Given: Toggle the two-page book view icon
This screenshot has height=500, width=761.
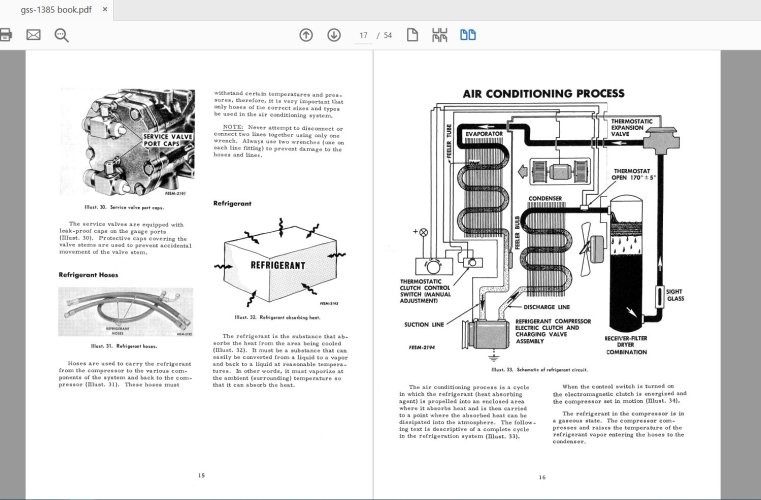Looking at the screenshot, I should pos(468,35).
